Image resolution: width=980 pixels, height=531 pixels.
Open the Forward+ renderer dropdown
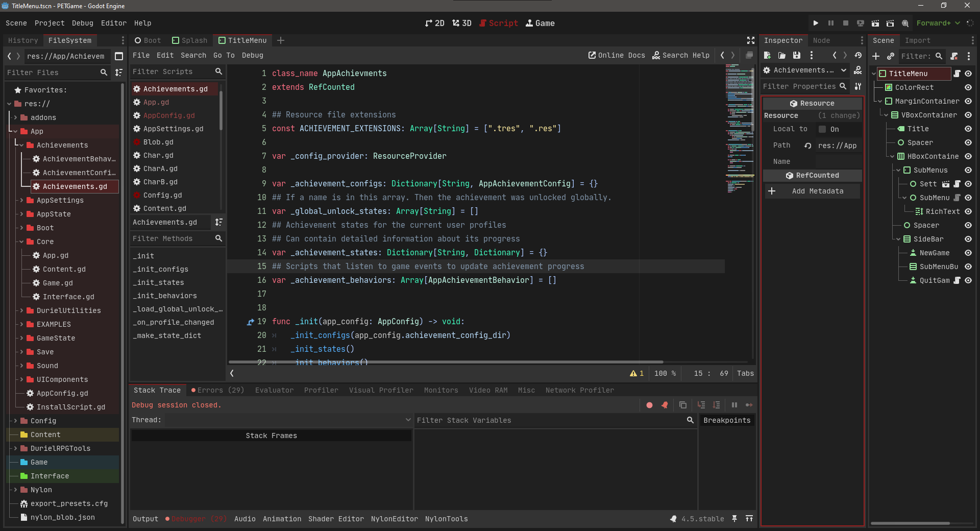pos(938,23)
